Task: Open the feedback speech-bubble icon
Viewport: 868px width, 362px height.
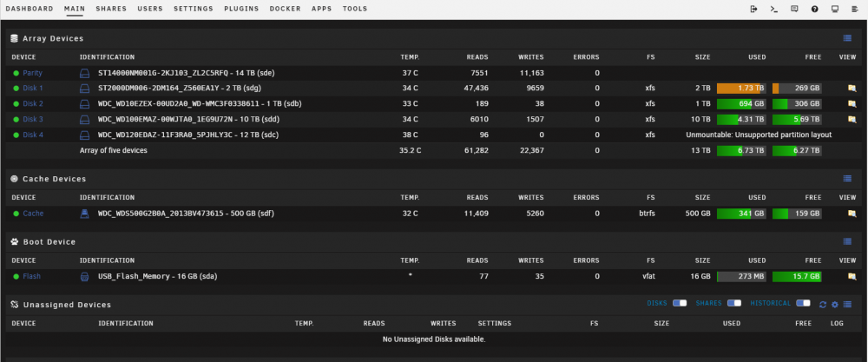Action: pos(794,9)
